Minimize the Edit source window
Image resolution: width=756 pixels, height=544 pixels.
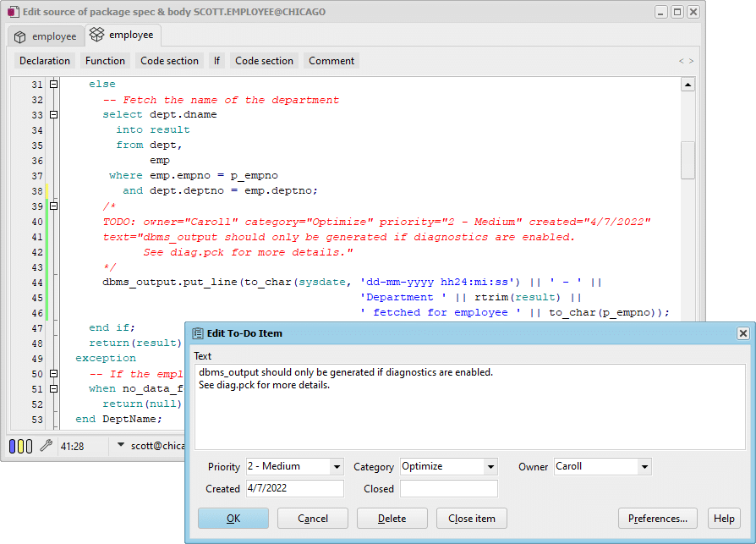point(661,12)
